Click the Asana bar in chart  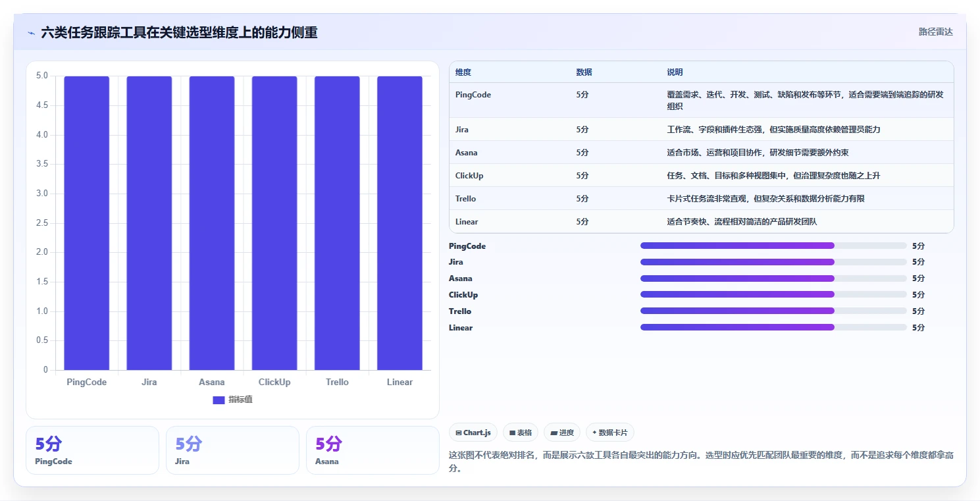point(212,223)
